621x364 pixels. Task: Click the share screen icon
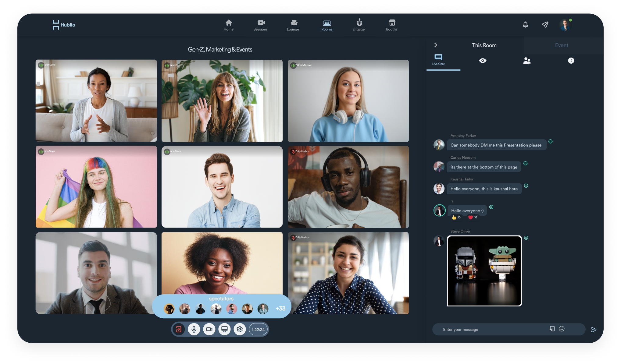point(224,329)
